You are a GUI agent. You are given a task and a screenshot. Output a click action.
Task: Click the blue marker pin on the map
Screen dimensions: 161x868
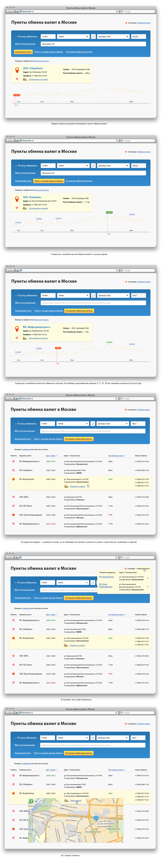(96, 818)
